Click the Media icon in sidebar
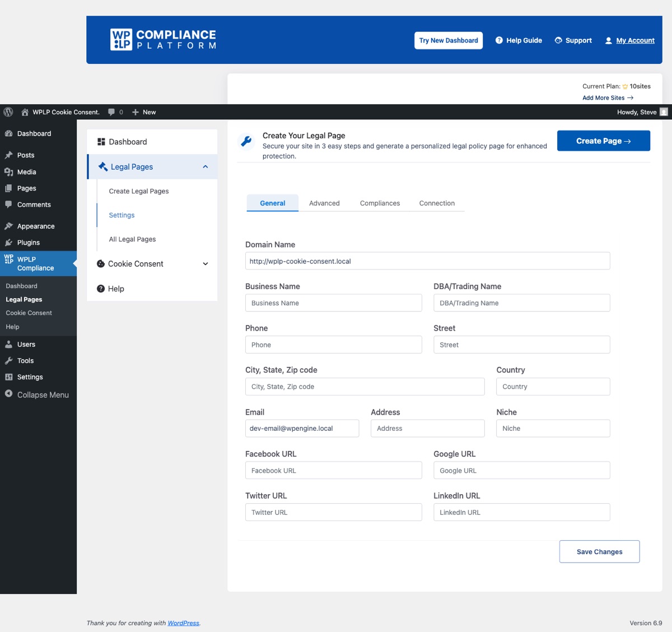Image resolution: width=672 pixels, height=632 pixels. (x=8, y=172)
